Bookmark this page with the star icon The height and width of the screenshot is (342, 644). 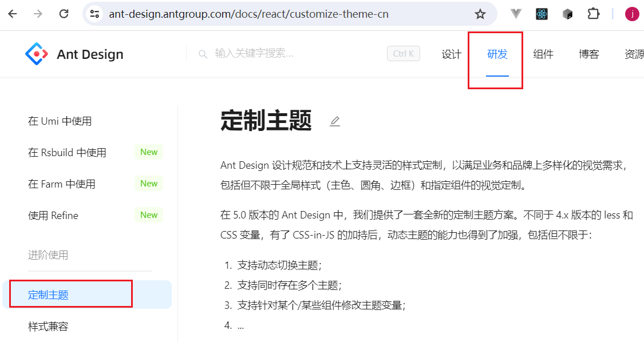480,14
